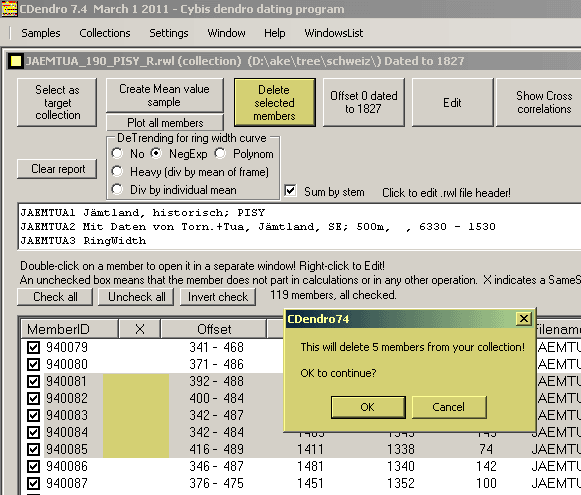Select the NegExp detrending radio button

(x=156, y=153)
